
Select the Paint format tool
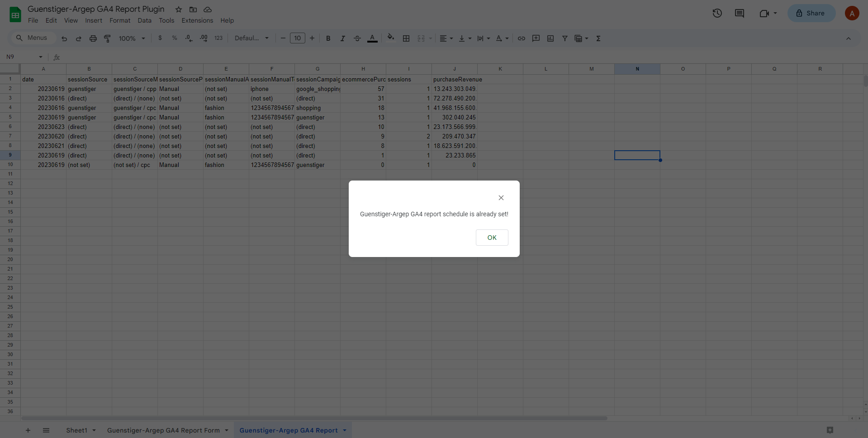[108, 38]
